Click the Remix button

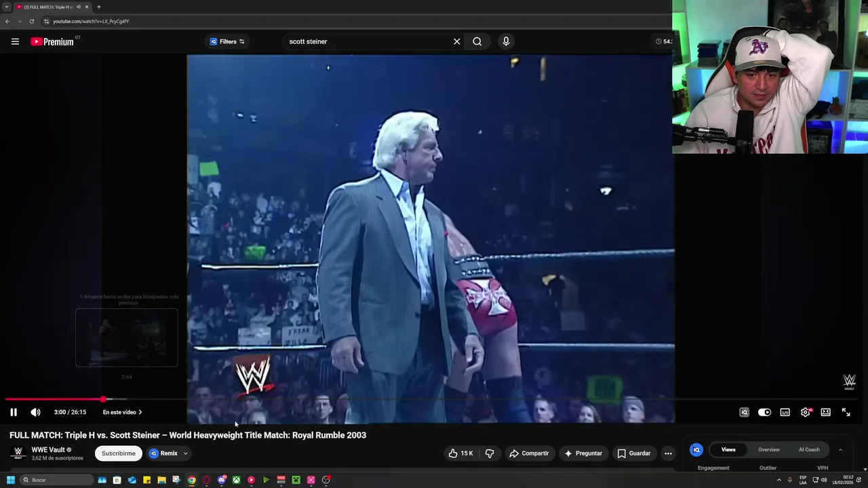pos(163,453)
